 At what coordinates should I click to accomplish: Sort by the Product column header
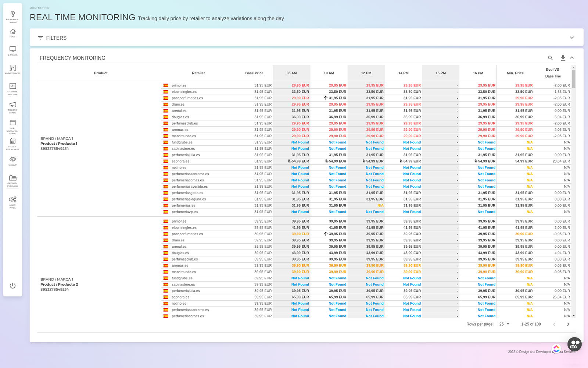tap(101, 73)
